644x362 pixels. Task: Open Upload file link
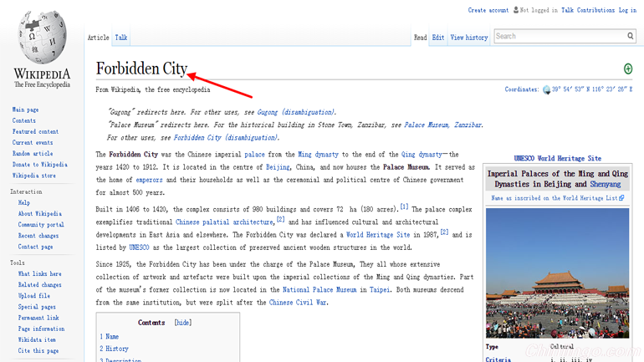click(34, 296)
